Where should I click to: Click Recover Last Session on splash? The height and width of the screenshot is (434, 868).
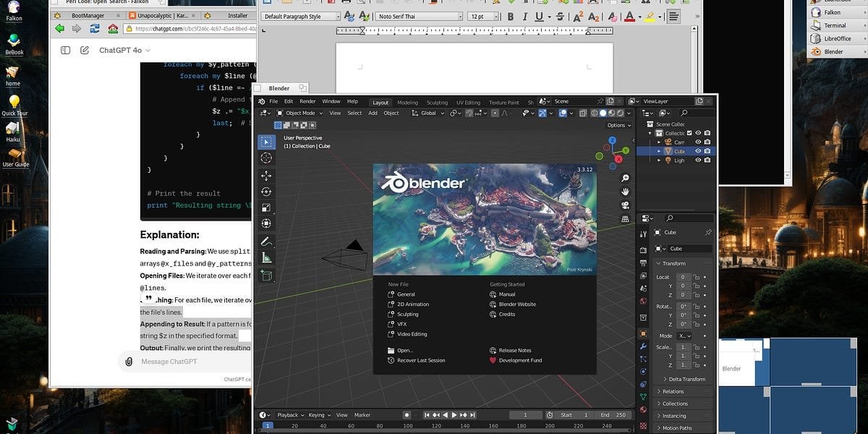tap(416, 359)
